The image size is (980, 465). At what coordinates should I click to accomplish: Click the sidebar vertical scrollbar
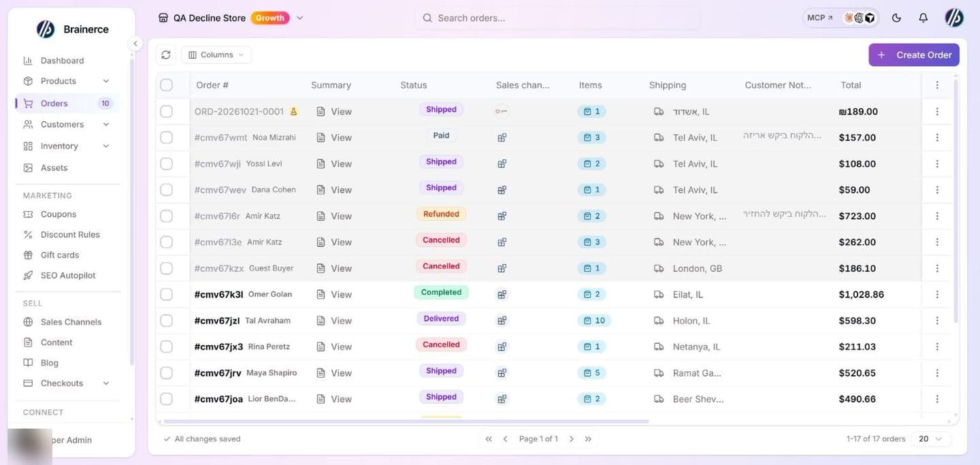(131, 211)
